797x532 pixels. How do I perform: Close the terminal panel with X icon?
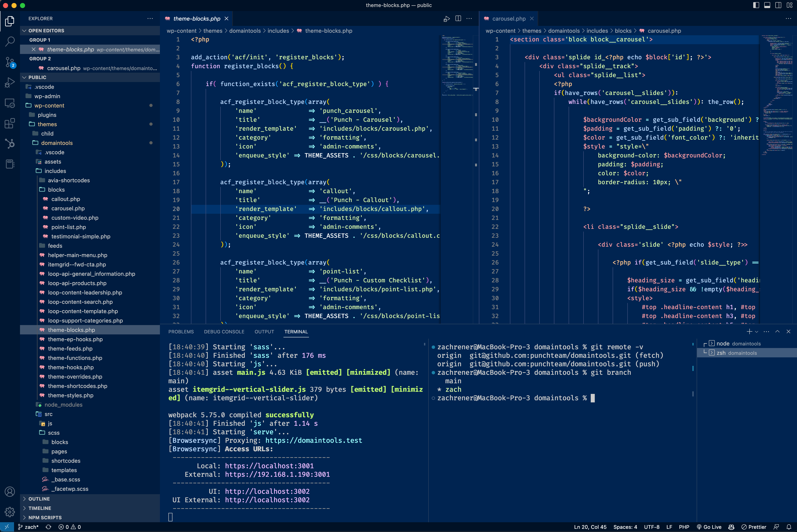click(788, 331)
